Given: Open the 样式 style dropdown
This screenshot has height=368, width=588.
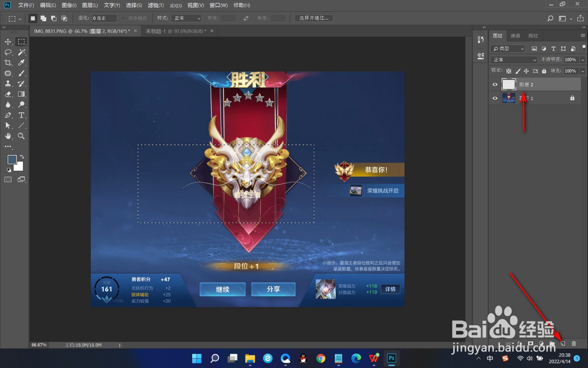Looking at the screenshot, I should (x=186, y=18).
